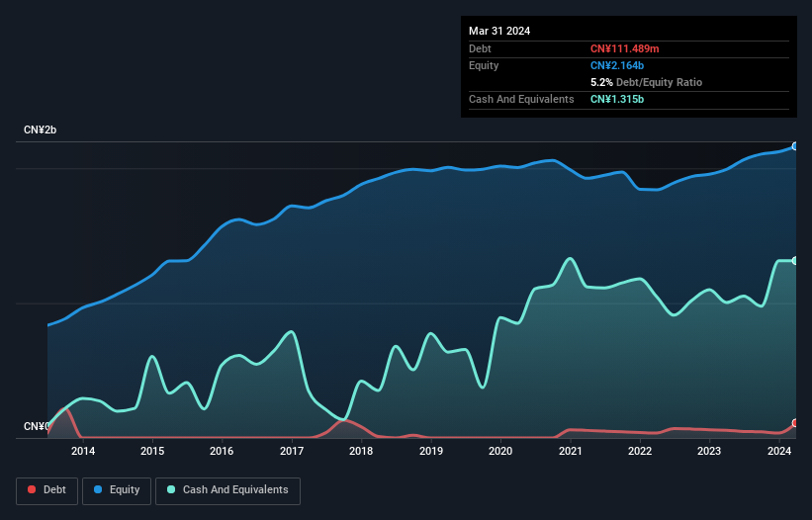Click the CN¥0 y-axis label
Viewport: 812px width, 520px height.
[x=37, y=426]
